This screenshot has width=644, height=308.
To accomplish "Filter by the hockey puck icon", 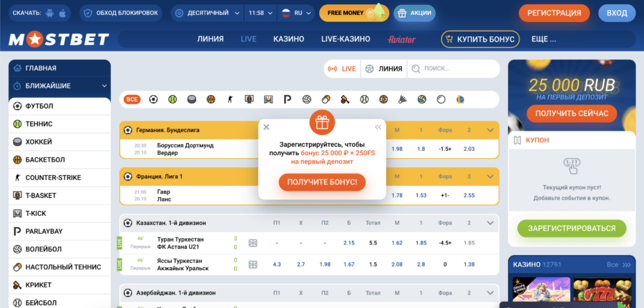I will (x=191, y=99).
